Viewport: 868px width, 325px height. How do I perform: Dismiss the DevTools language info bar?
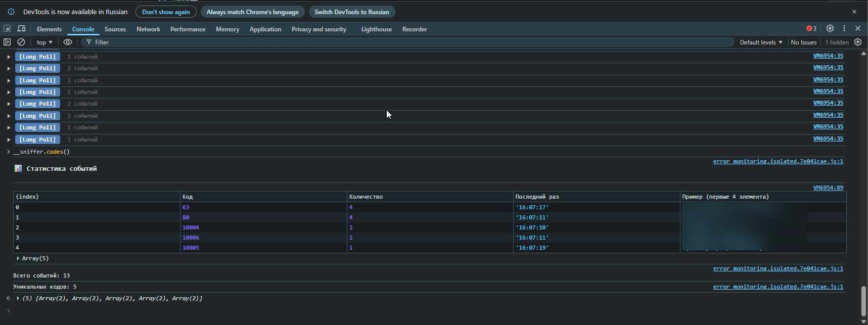click(x=854, y=12)
